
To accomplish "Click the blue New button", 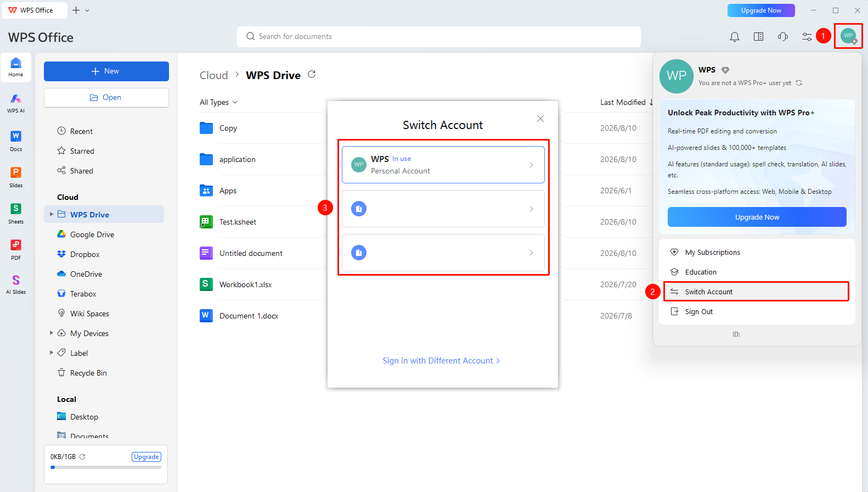I will pos(106,71).
